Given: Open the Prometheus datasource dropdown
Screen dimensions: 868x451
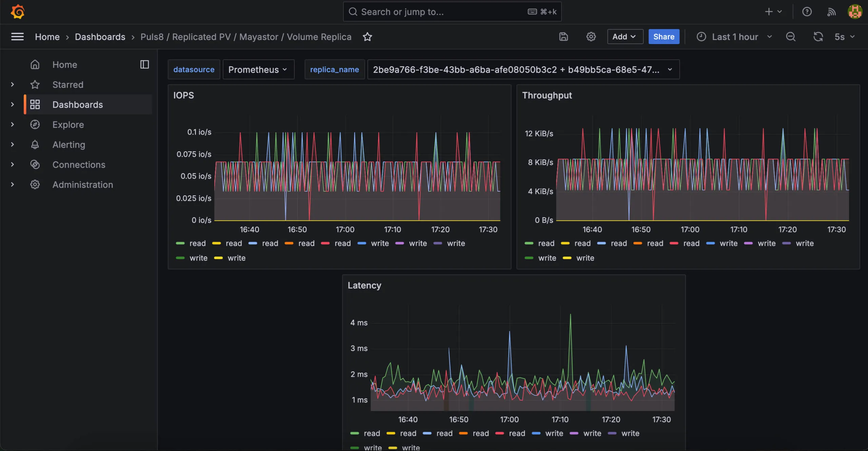Looking at the screenshot, I should coord(258,70).
